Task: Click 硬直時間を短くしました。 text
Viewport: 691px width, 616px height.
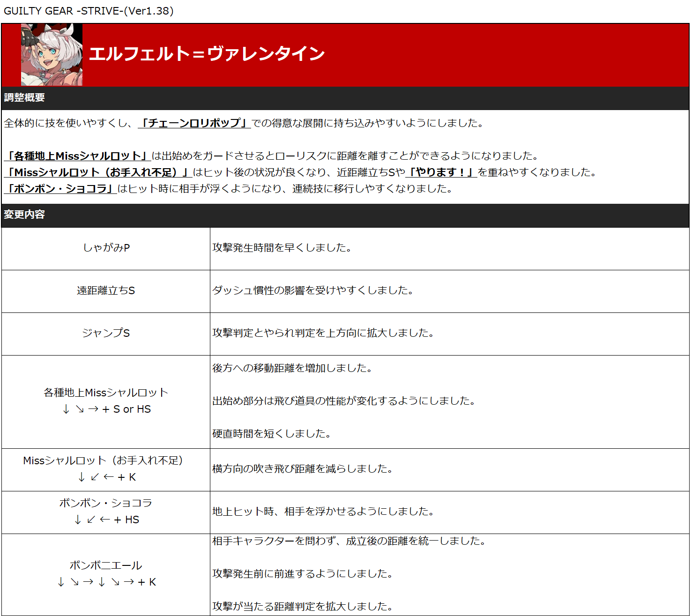Action: (272, 434)
